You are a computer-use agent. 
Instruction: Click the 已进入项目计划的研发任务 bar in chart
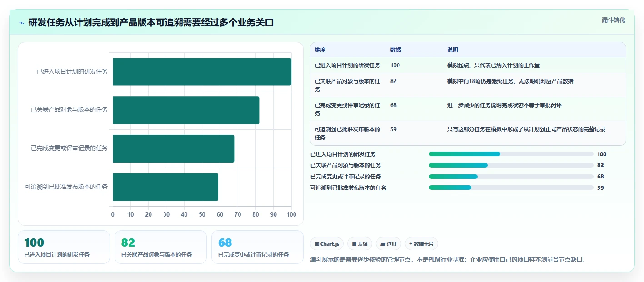coord(202,72)
